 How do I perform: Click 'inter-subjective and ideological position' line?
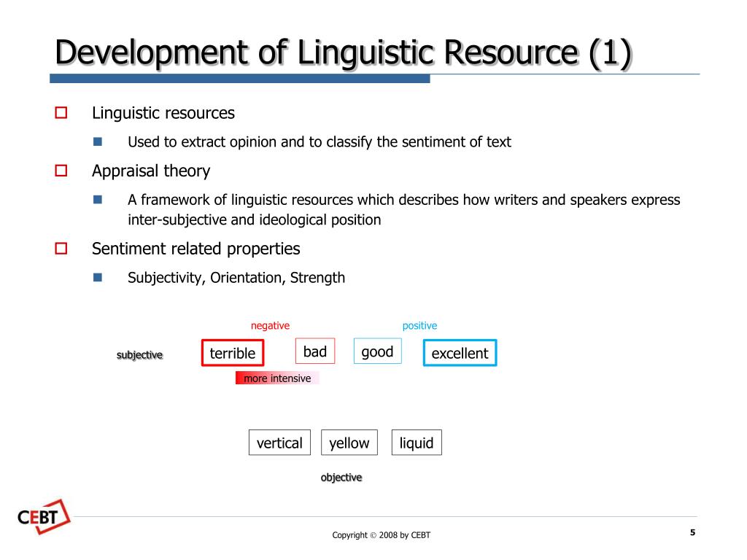pos(255,220)
